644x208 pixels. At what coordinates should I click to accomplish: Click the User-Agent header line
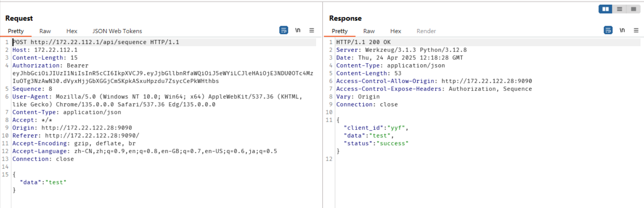(157, 100)
